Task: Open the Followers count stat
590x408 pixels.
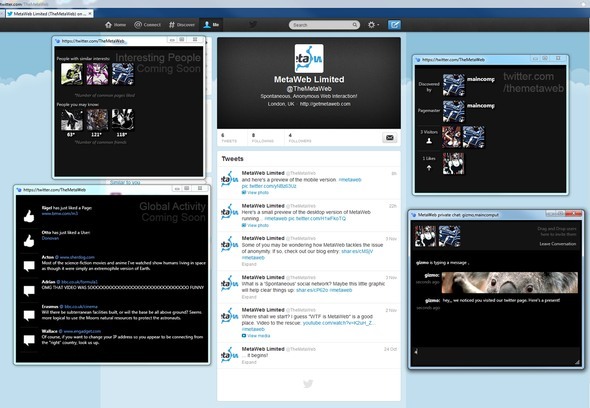Action: pos(300,138)
